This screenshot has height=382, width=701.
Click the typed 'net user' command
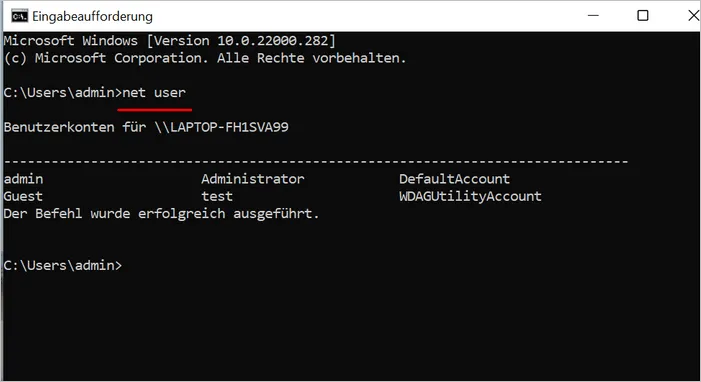click(154, 93)
